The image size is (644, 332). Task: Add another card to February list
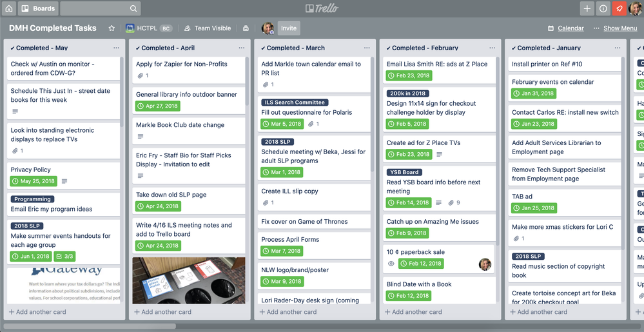(413, 312)
